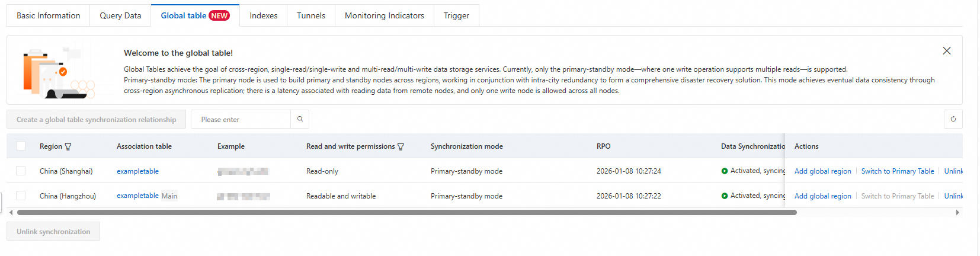Open the Tunnels tab

[310, 15]
